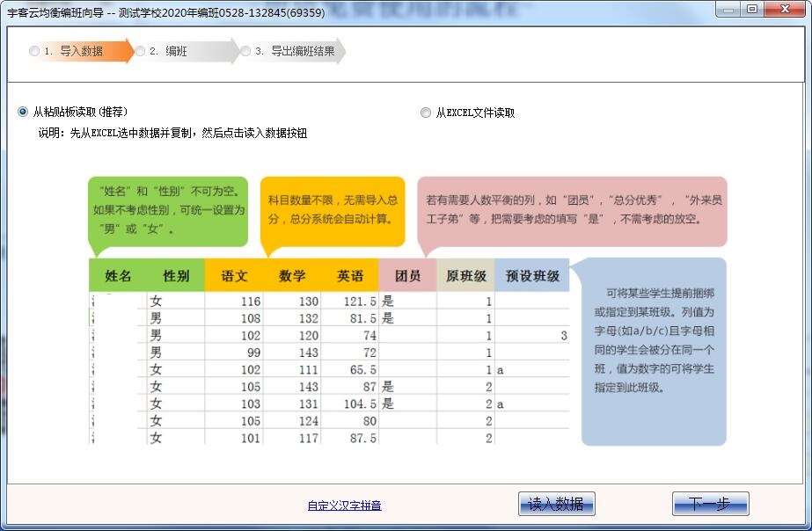This screenshot has height=531, width=812.
Task: Click the circle indicator before step 3
Action: (x=245, y=51)
